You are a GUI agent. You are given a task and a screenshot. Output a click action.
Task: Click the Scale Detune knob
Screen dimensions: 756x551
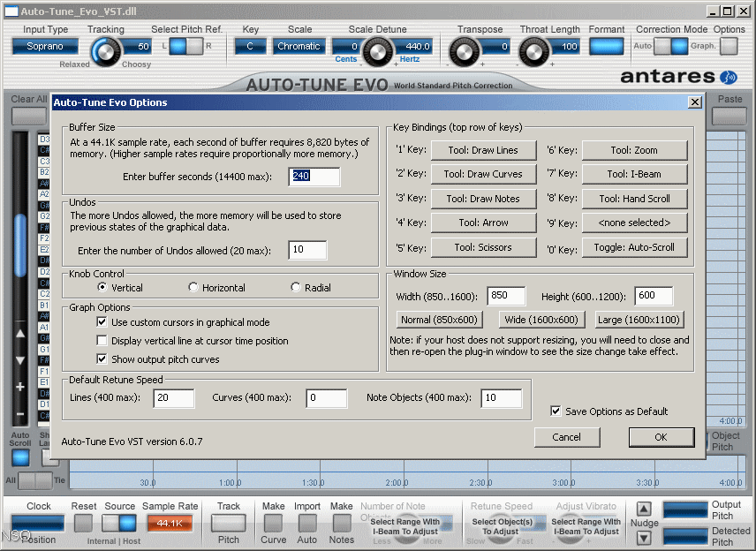(377, 52)
